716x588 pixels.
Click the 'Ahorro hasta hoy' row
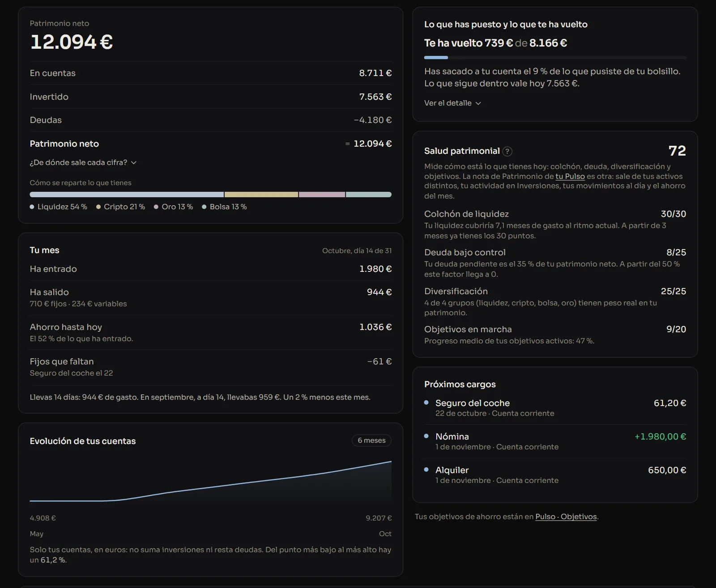click(210, 332)
